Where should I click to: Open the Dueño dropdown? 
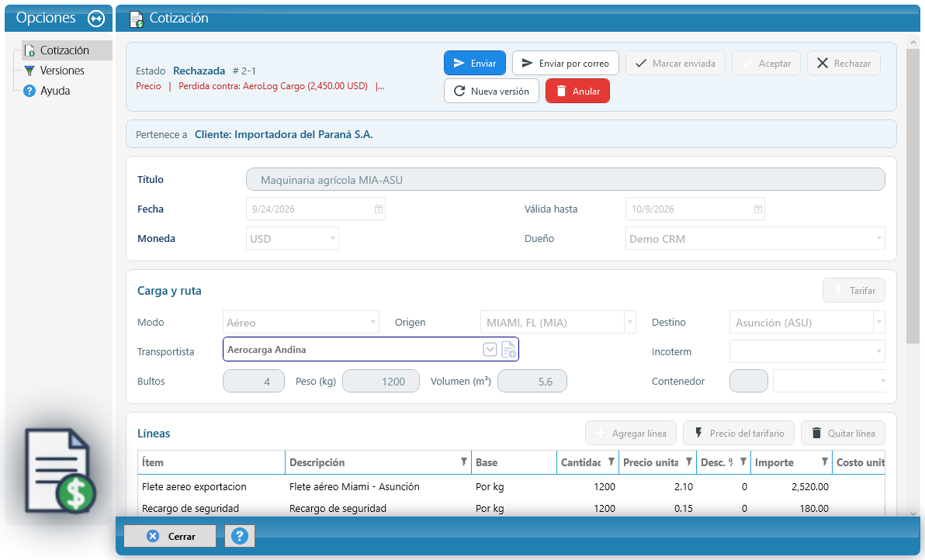pyautogui.click(x=879, y=239)
